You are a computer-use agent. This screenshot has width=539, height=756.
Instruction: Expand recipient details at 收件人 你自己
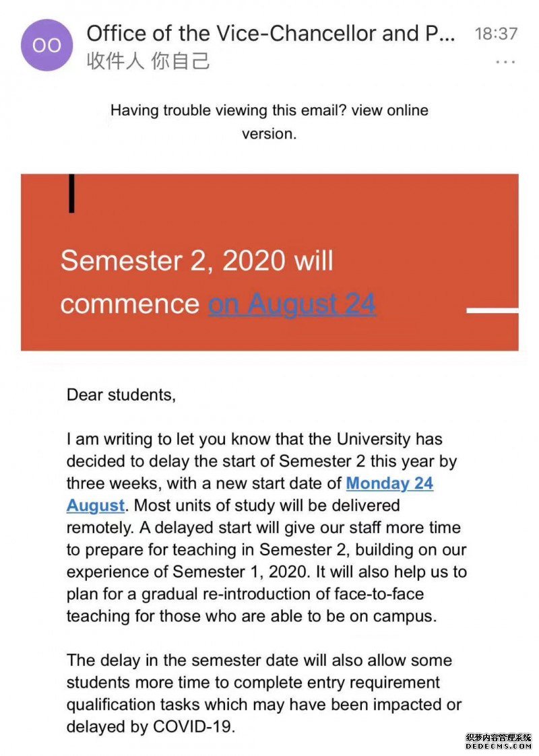click(x=148, y=61)
